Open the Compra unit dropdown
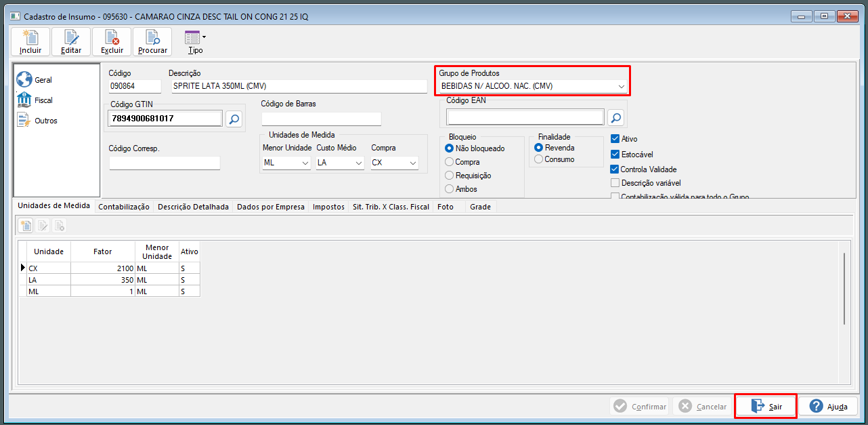This screenshot has width=868, height=425. tap(412, 163)
